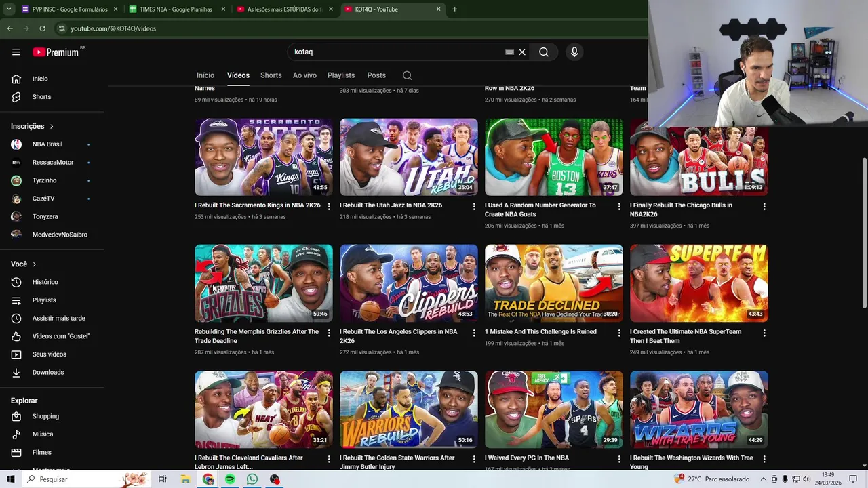The width and height of the screenshot is (868, 488).
Task: Open options menu for Utah Jazz video
Action: (x=474, y=206)
